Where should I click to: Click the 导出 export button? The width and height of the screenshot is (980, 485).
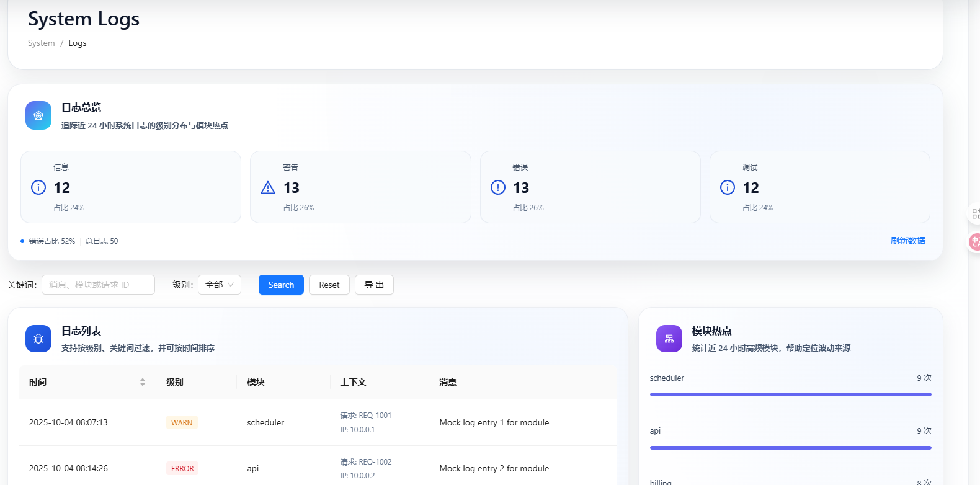point(374,285)
